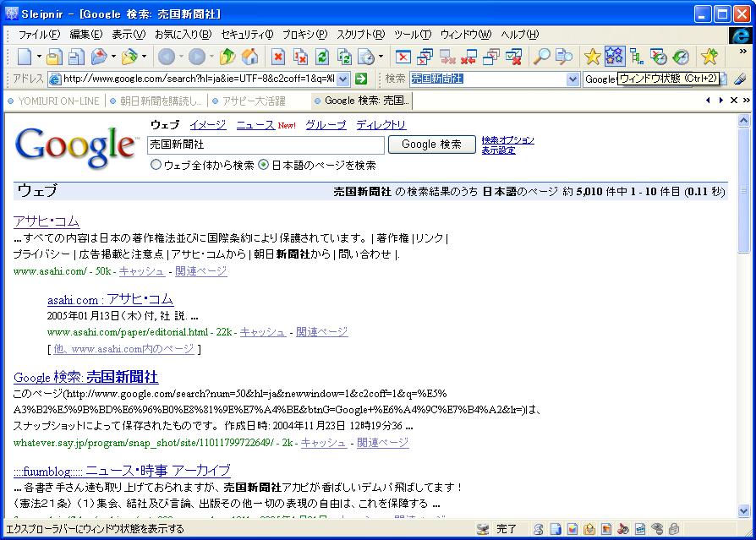Screen dimensions: 756x540
Task: Open the Back button history dropdown arrow
Action: point(181,57)
